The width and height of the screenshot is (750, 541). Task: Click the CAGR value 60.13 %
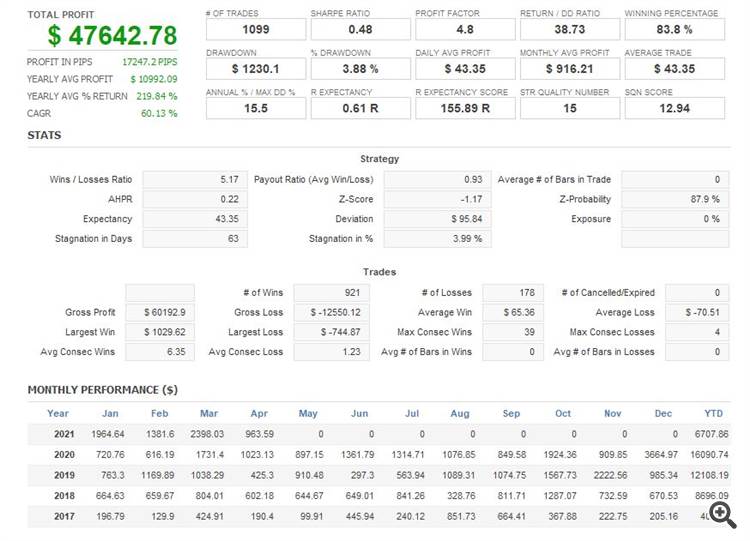[159, 113]
